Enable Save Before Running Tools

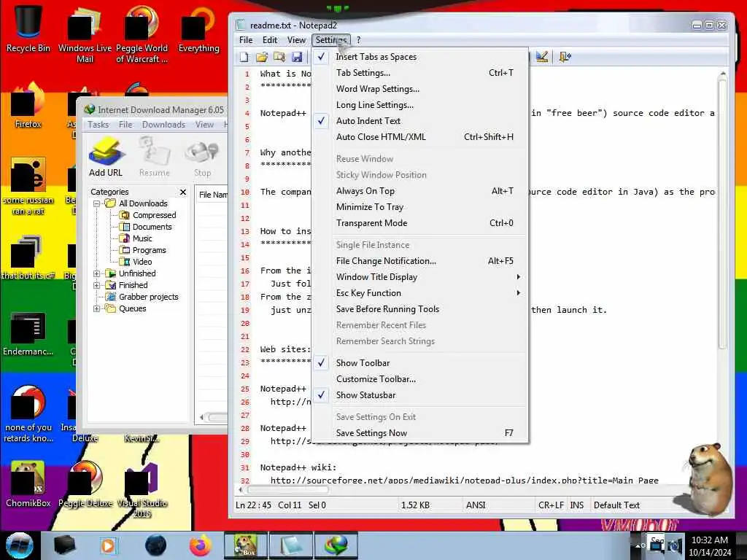(x=419, y=309)
